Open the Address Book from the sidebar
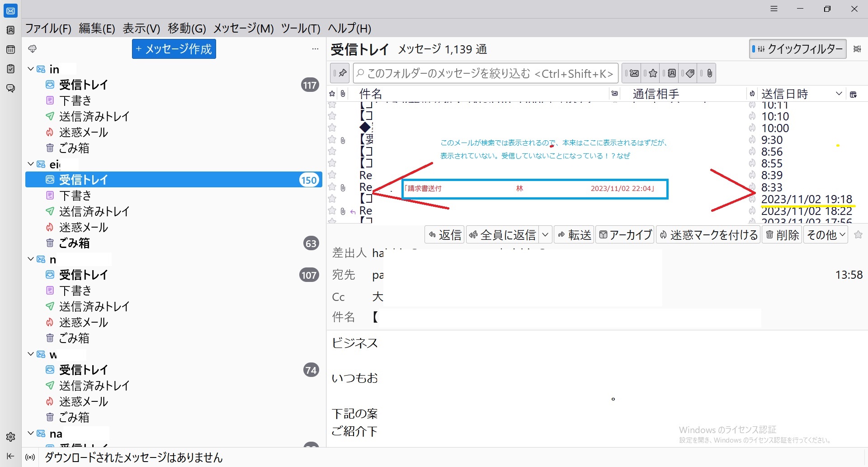Screen dimensions: 868x467 10,30
